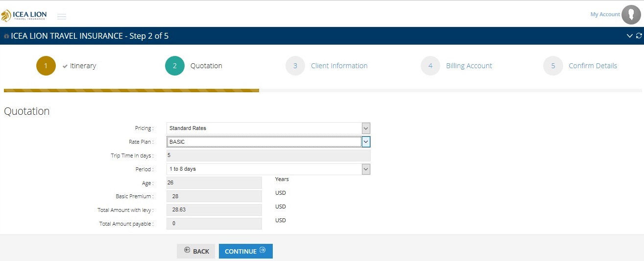Open the hamburger navigation menu

pyautogui.click(x=62, y=17)
